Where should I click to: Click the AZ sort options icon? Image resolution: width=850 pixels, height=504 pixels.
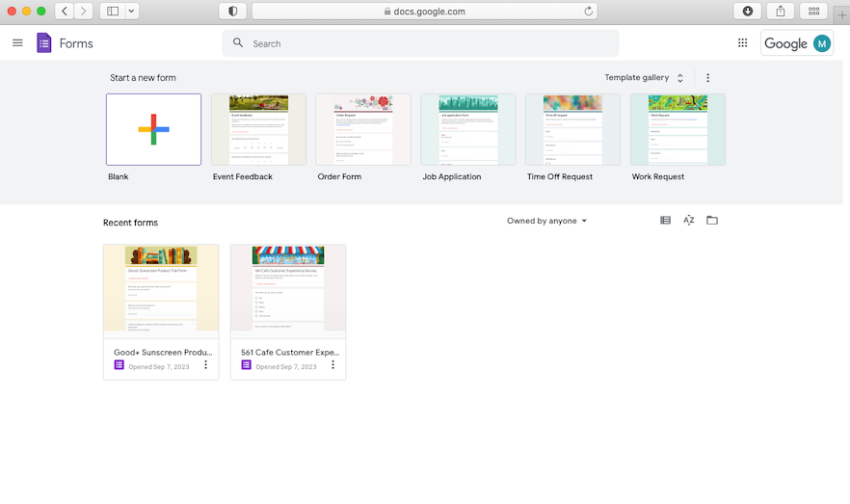(689, 221)
